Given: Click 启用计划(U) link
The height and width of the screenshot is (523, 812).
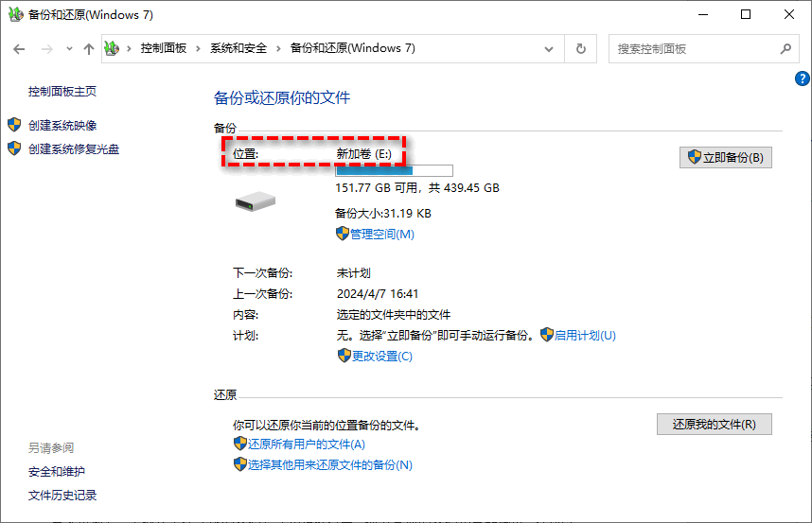Looking at the screenshot, I should click(x=585, y=335).
